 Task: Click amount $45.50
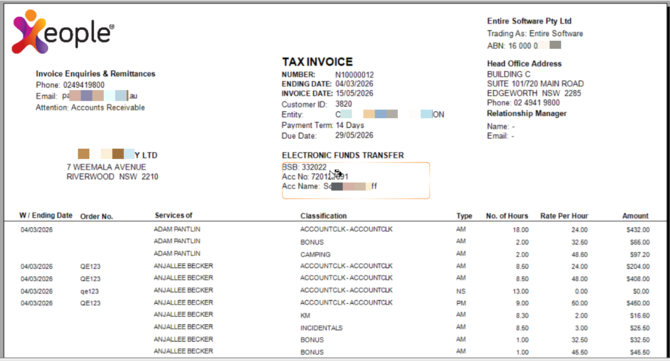[640, 352]
